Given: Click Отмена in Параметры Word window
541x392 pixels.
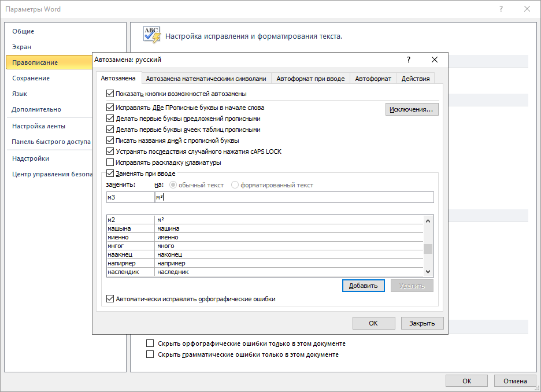Looking at the screenshot, I should pos(515,381).
